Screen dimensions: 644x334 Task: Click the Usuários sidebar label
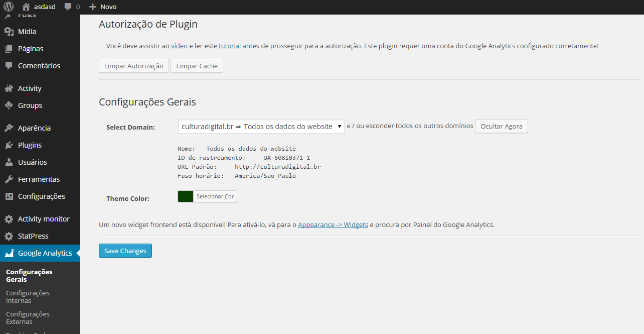coord(33,162)
